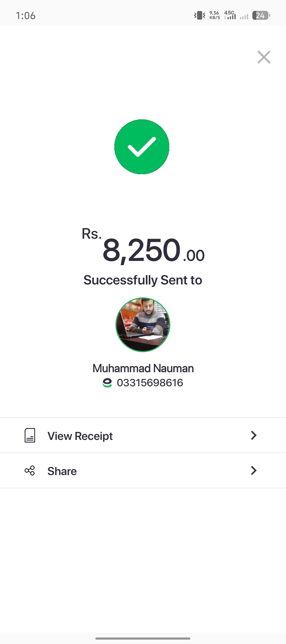Screen dimensions: 286x644
Task: Tap the recipient phone number 03315698616
Action: (150, 383)
